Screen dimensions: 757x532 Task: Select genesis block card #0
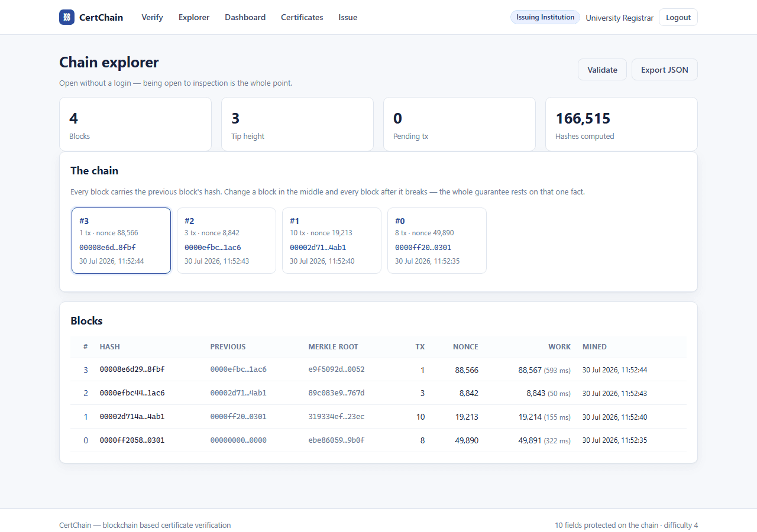(437, 241)
